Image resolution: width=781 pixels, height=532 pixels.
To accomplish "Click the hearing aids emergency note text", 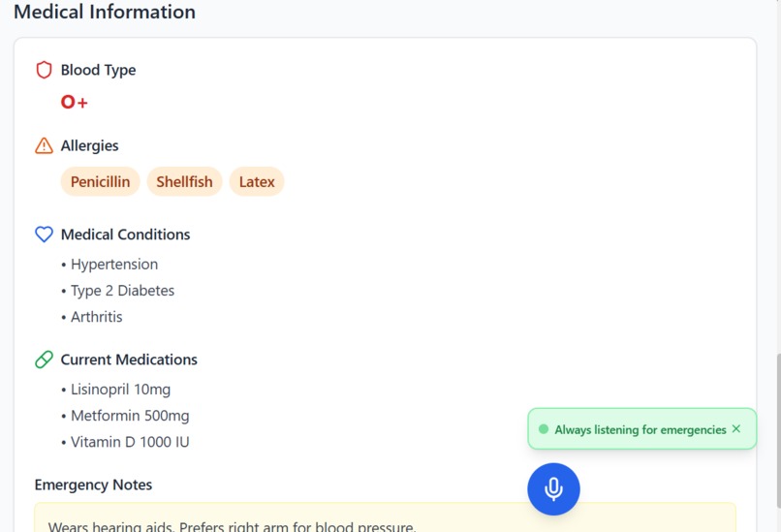I will [232, 526].
